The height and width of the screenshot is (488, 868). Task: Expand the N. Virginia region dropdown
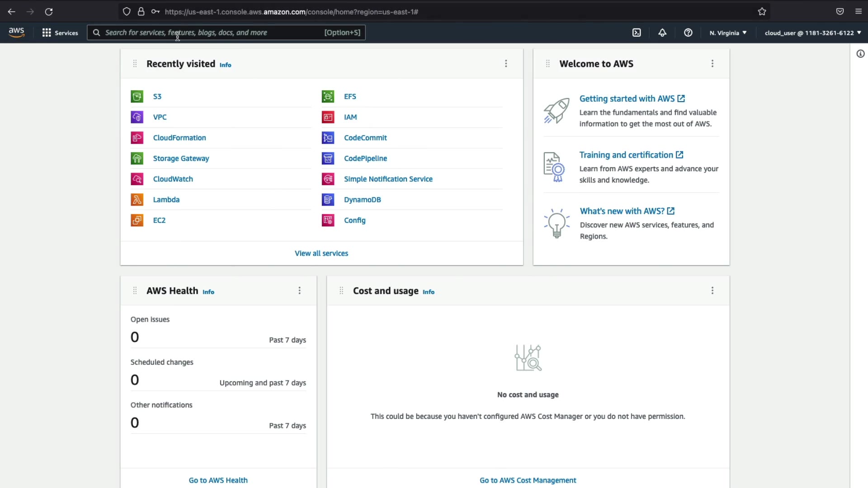point(728,33)
